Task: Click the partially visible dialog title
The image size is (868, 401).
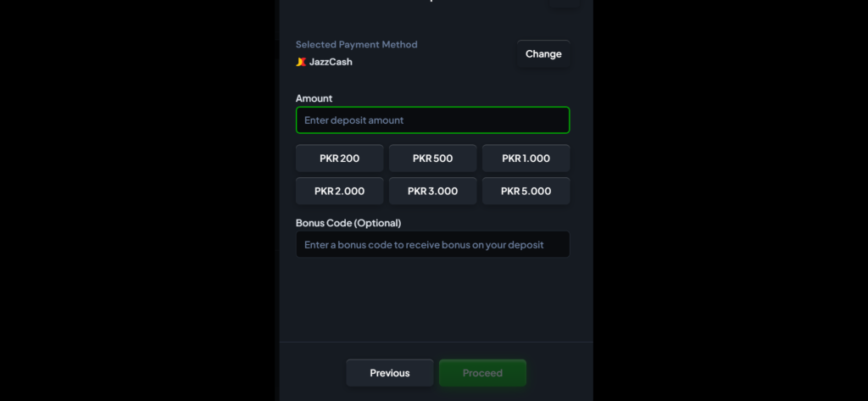Action: click(432, 2)
